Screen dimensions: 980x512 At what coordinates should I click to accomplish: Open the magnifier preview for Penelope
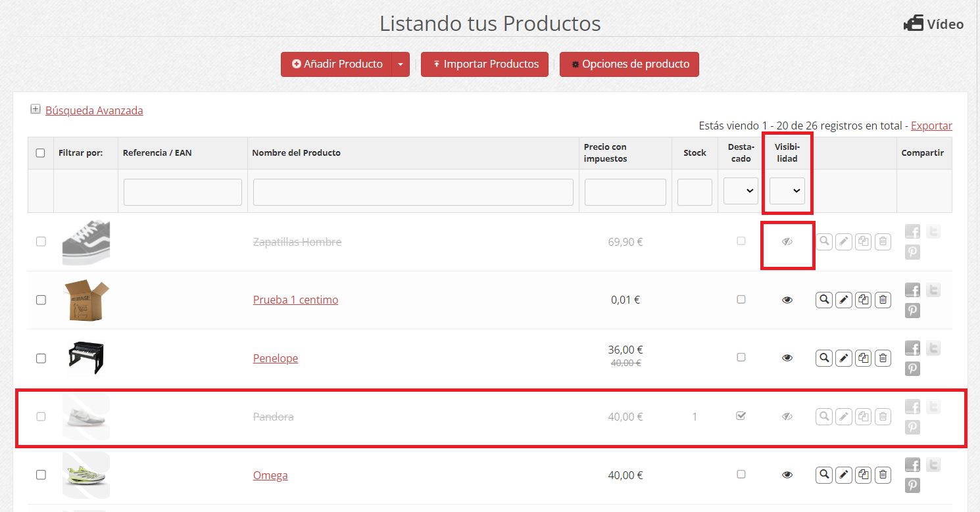823,358
